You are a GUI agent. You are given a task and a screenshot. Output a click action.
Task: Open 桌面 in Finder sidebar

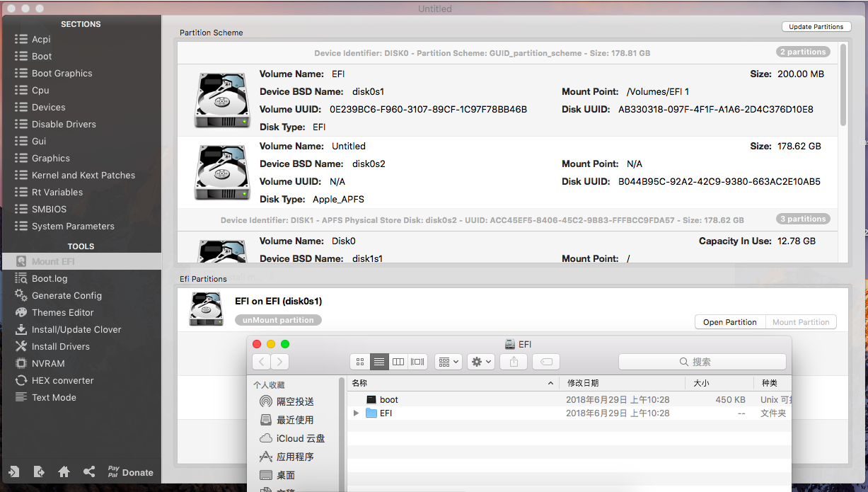coord(277,475)
